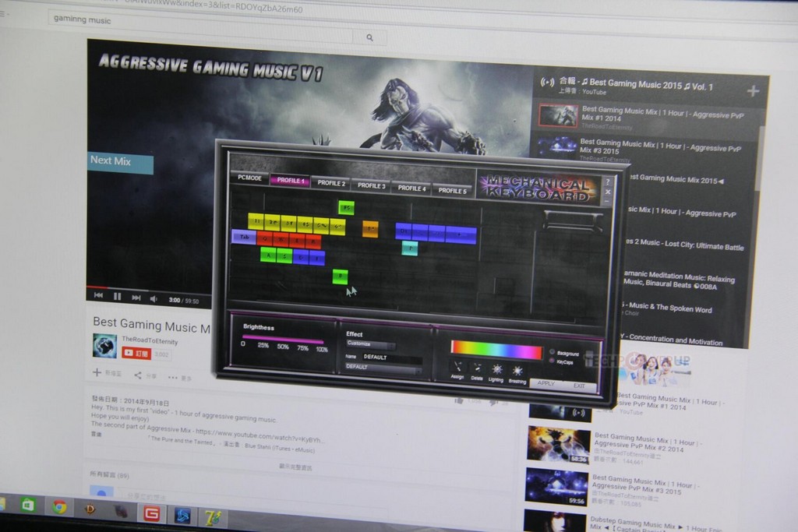Viewport: 798px width, 532px height.
Task: Select the Delete tool icon
Action: (x=477, y=368)
